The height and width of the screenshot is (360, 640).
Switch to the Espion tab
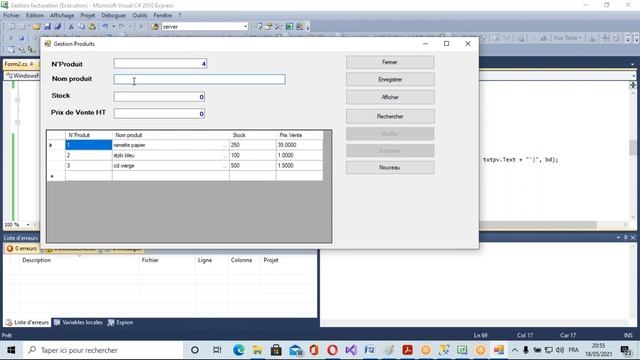point(120,322)
